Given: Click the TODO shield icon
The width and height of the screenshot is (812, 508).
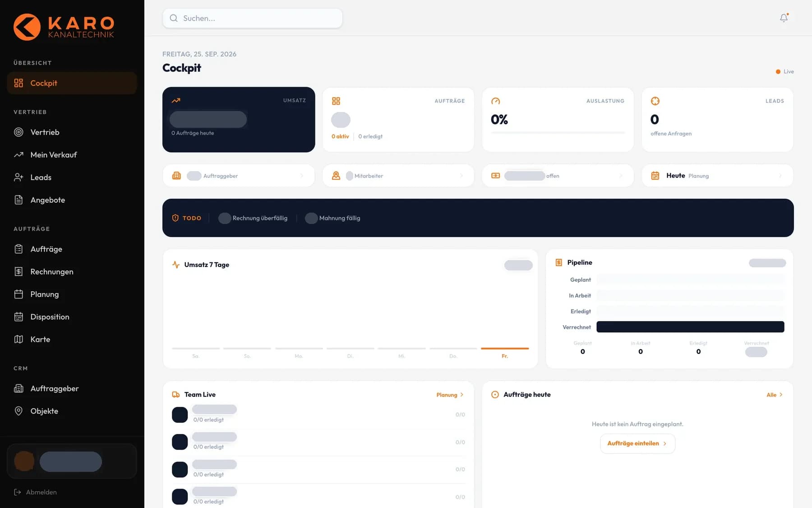Looking at the screenshot, I should [x=175, y=218].
